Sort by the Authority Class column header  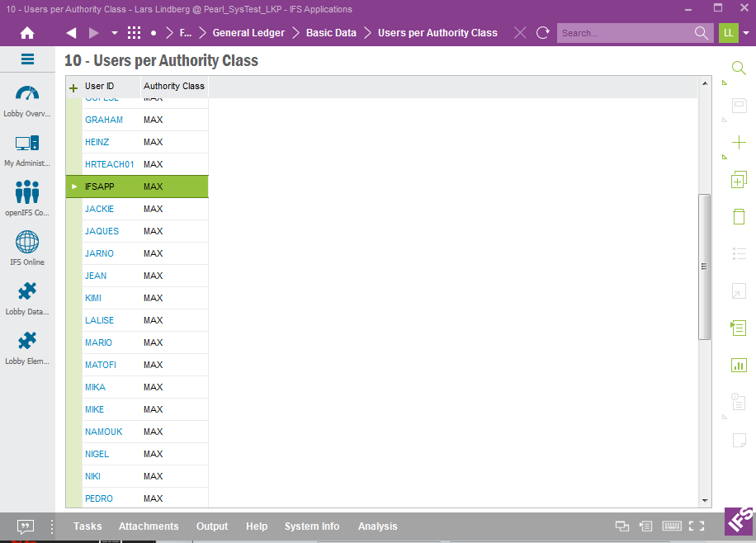173,86
